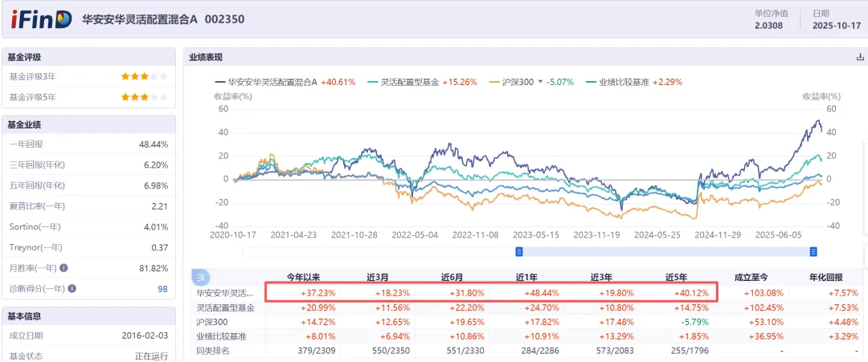Image resolution: width=868 pixels, height=362 pixels.
Task: Click the left handle of chart range slider
Action: 519,251
